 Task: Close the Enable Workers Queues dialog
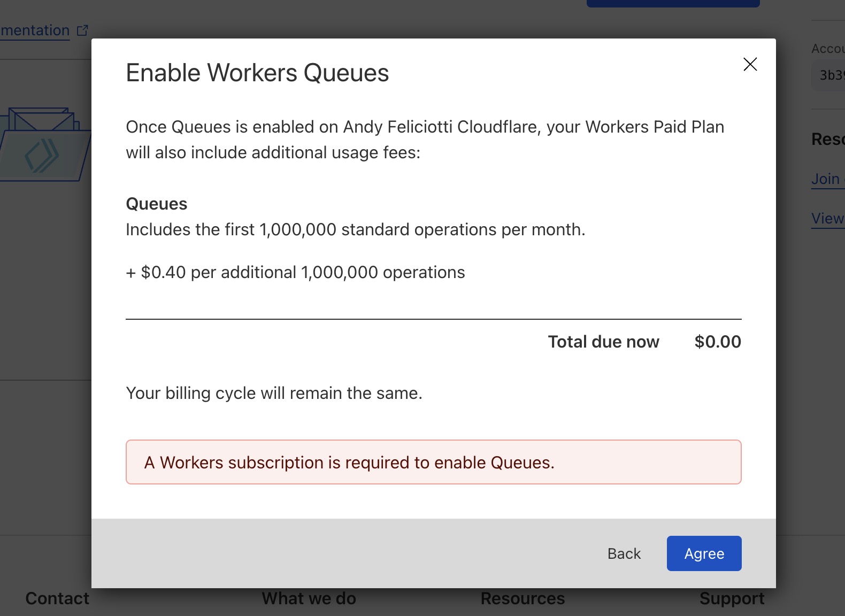pos(750,65)
